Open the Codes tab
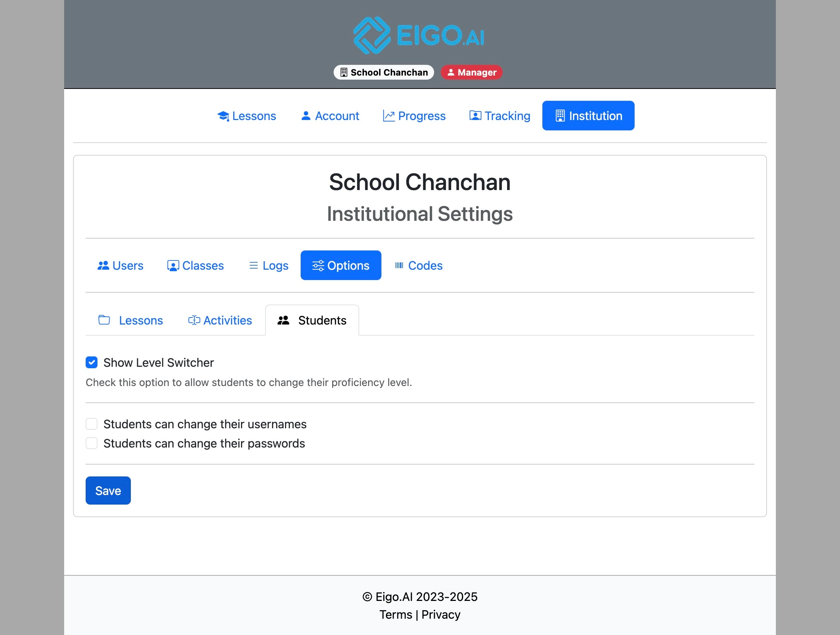 coord(419,266)
